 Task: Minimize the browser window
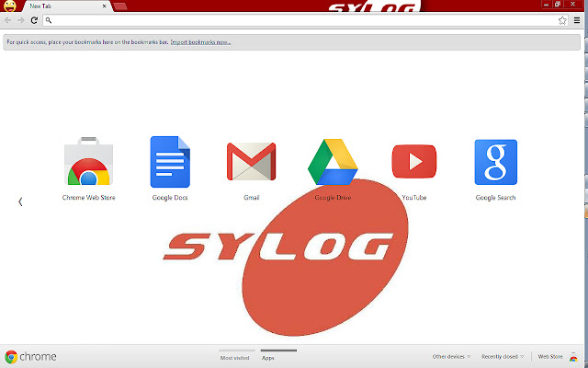tap(547, 4)
